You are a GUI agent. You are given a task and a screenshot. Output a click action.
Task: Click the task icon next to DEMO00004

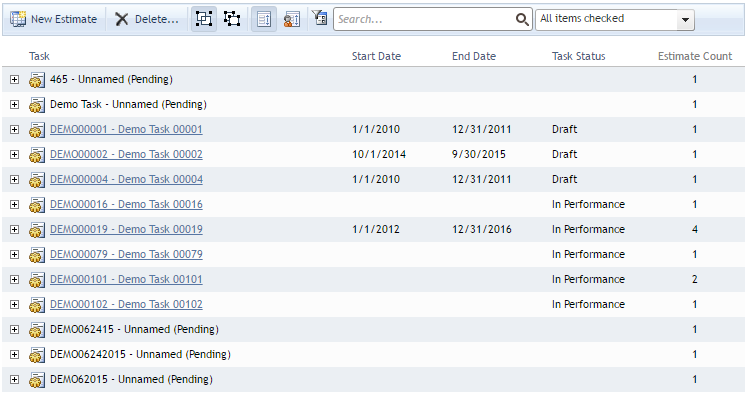[37, 180]
